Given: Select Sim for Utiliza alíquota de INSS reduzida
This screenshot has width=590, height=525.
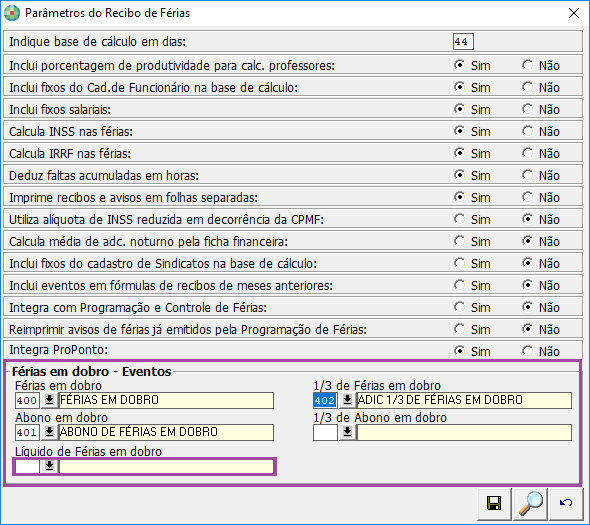Looking at the screenshot, I should [459, 219].
